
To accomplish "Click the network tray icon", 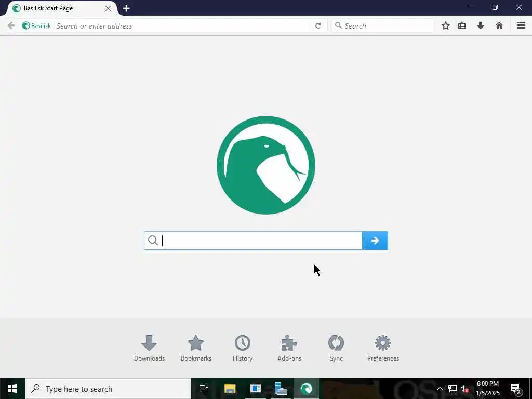I will coord(453,389).
